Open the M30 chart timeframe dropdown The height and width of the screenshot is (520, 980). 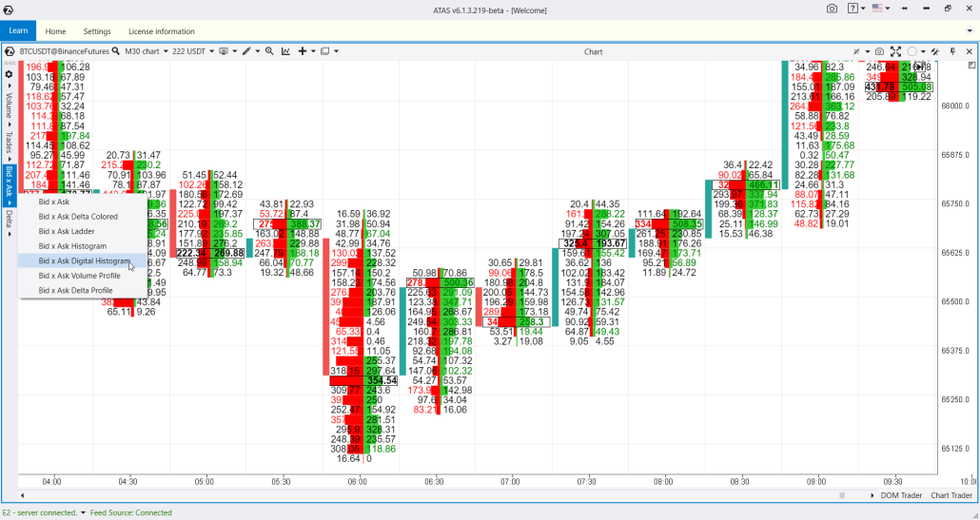pos(146,51)
